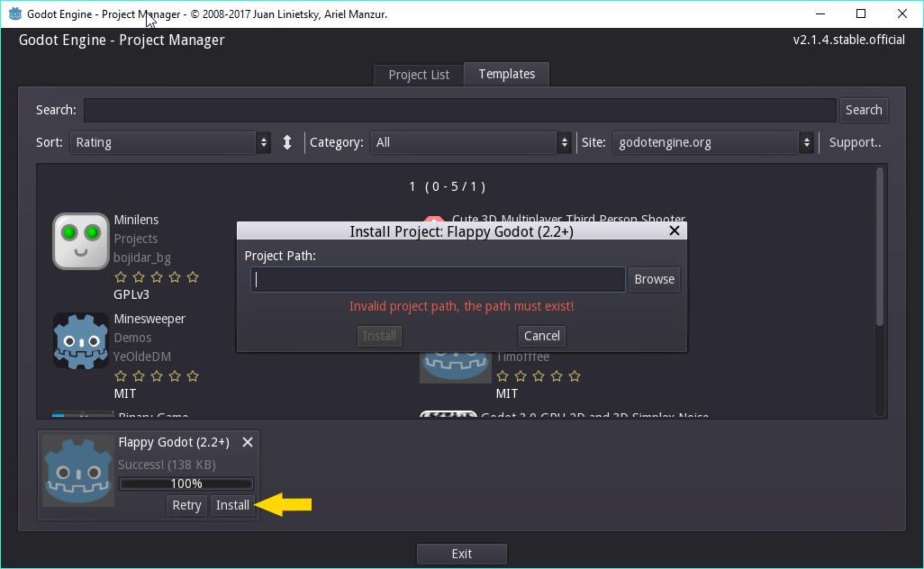Click the 100% download progress bar
Image resolution: width=924 pixels, height=569 pixels.
pyautogui.click(x=186, y=483)
